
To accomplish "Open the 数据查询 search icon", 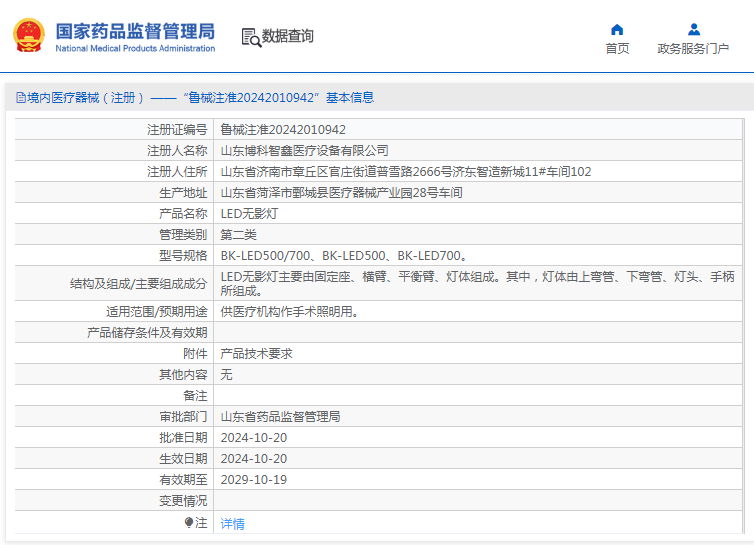I will tap(251, 37).
